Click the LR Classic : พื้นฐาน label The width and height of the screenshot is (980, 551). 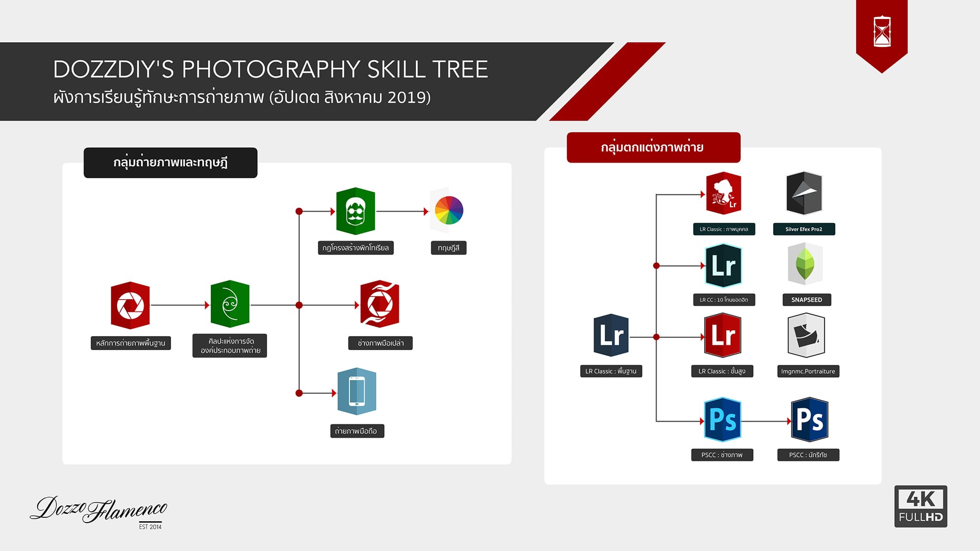point(611,371)
